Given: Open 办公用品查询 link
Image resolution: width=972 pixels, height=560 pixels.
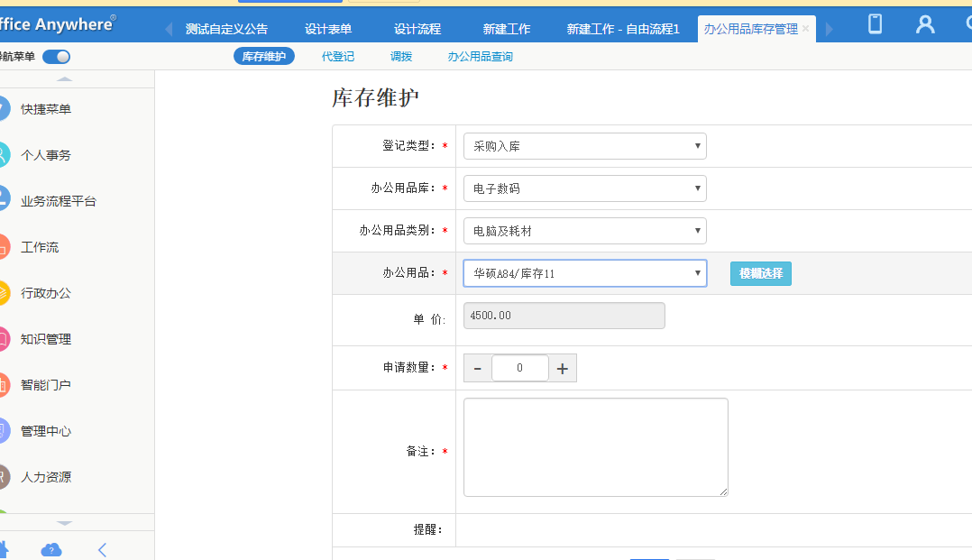Looking at the screenshot, I should pos(480,57).
